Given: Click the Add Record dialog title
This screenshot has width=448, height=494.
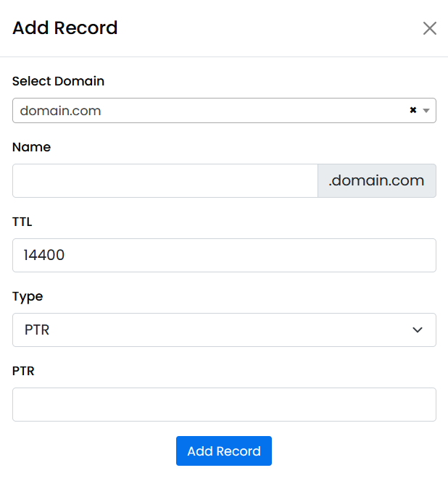Looking at the screenshot, I should [x=65, y=28].
